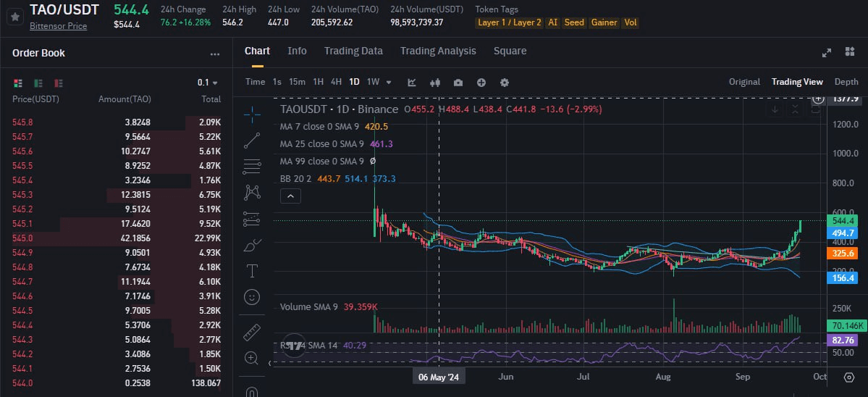The height and width of the screenshot is (397, 868).
Task: Expand chart to fullscreen
Action: pyautogui.click(x=827, y=52)
